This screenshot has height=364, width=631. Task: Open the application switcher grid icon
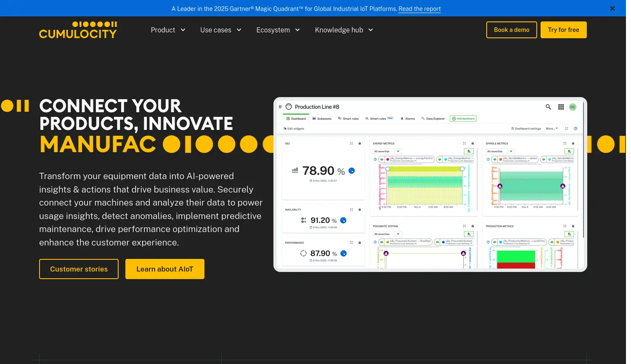coord(561,107)
